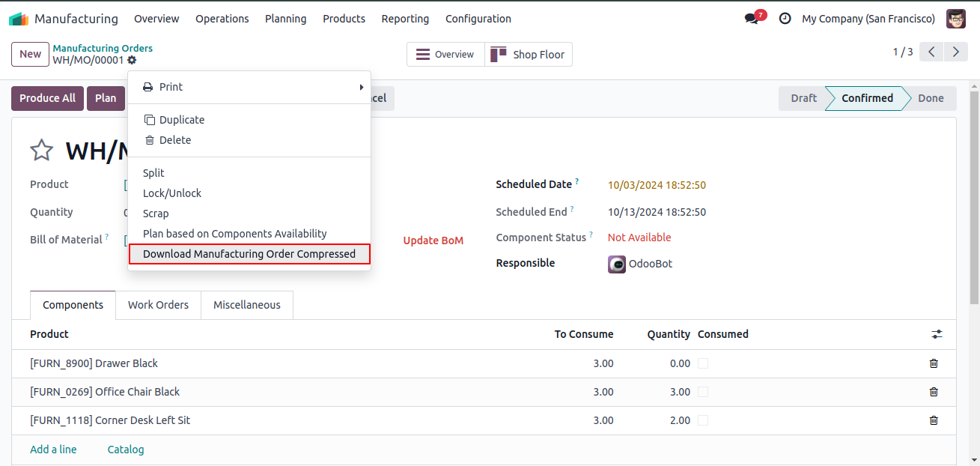This screenshot has width=980, height=466.
Task: Click the New button
Action: point(30,54)
